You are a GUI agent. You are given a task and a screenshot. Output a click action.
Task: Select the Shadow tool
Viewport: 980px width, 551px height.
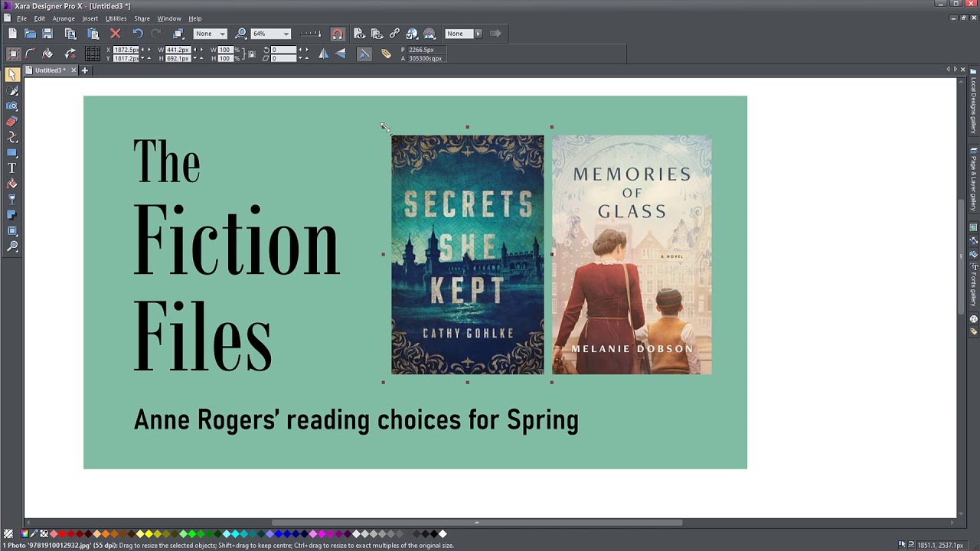coord(12,215)
